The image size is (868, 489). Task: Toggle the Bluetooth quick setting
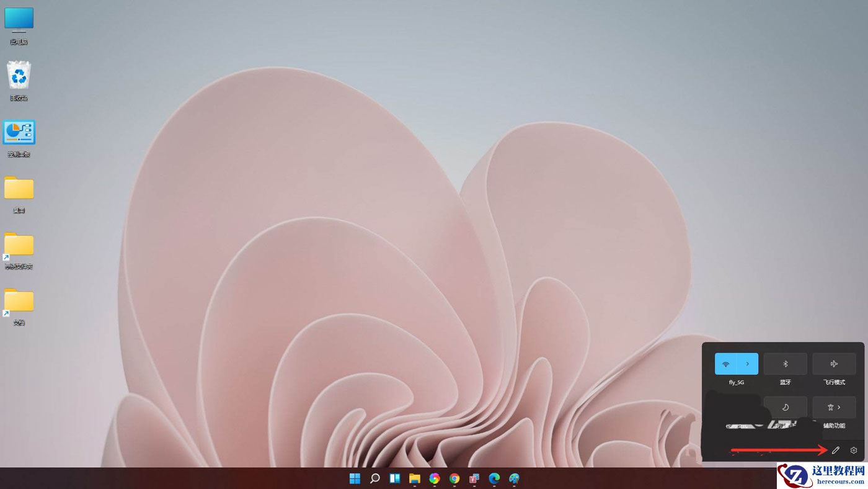[785, 364]
